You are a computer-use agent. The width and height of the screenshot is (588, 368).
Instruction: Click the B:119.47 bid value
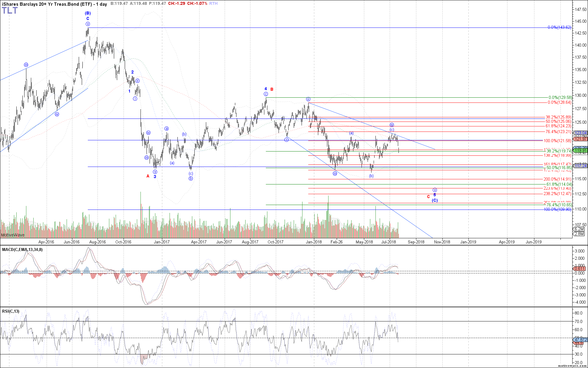coord(120,3)
